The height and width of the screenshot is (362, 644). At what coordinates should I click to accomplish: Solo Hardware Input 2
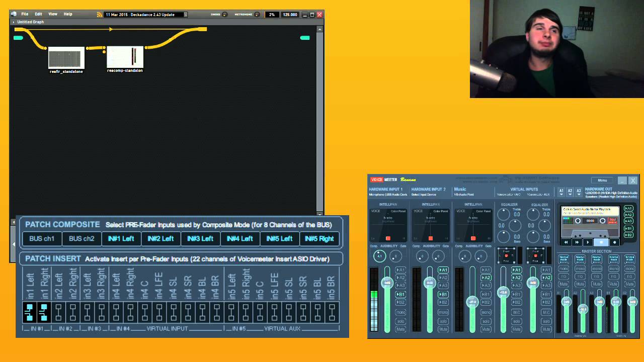tap(443, 321)
